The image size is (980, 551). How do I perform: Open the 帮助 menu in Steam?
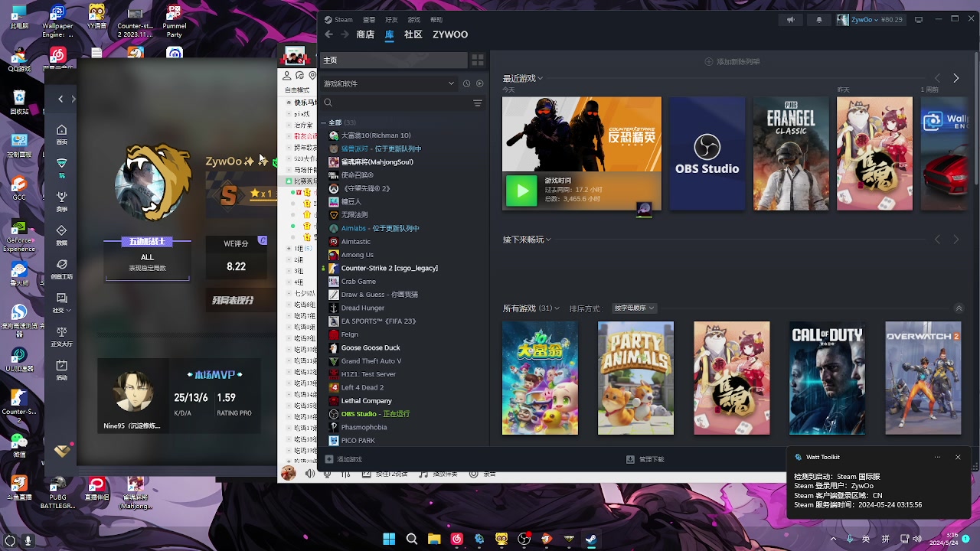[436, 20]
